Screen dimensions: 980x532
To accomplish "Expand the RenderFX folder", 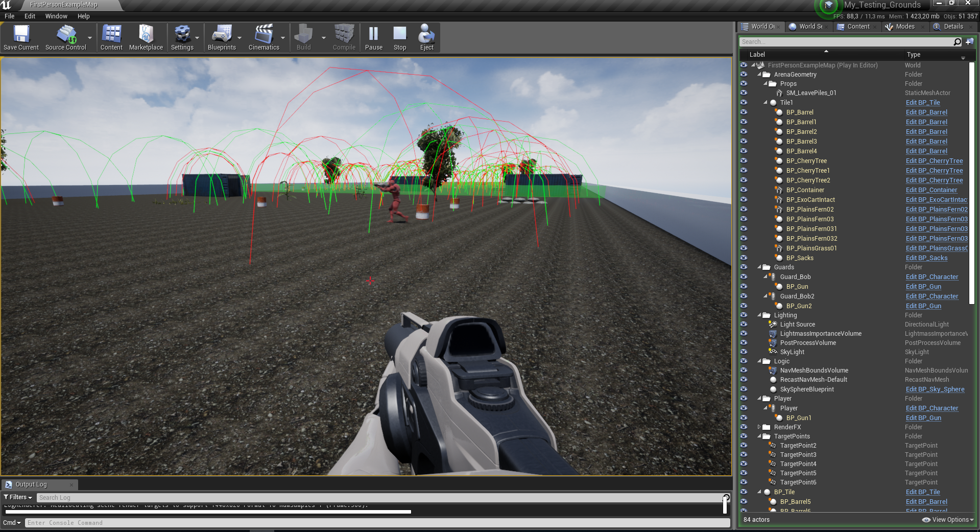I will click(x=759, y=427).
